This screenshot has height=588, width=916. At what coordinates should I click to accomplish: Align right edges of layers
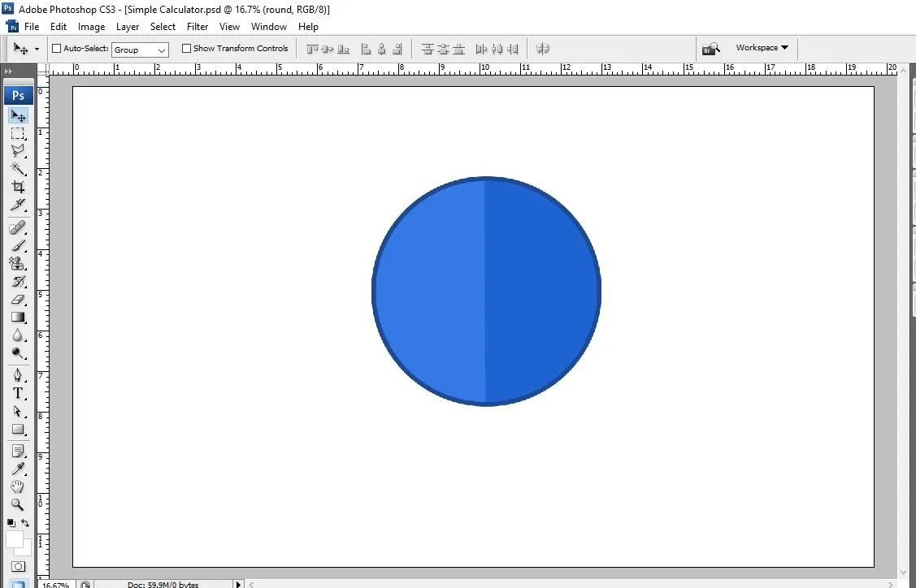[397, 49]
